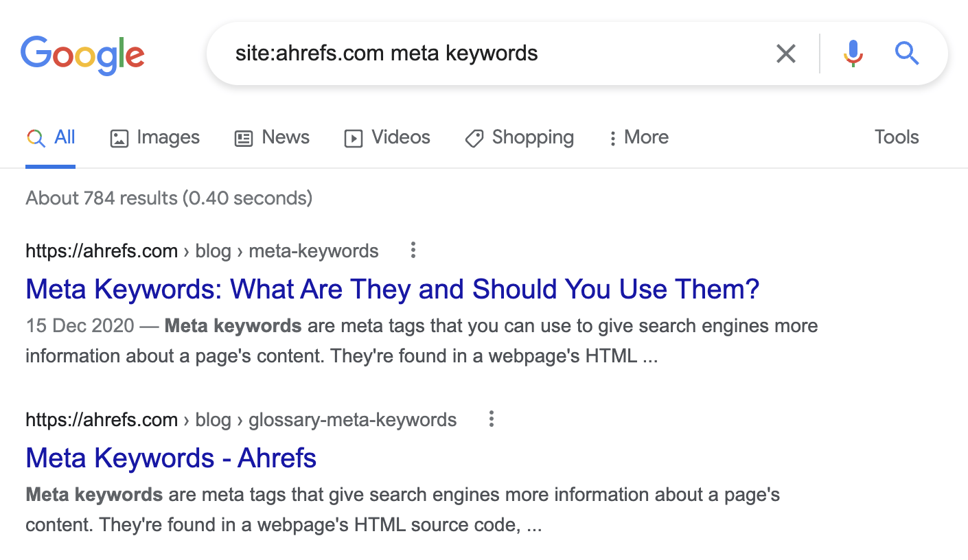
Task: Open the three-dot menu on the first result
Action: pyautogui.click(x=413, y=250)
